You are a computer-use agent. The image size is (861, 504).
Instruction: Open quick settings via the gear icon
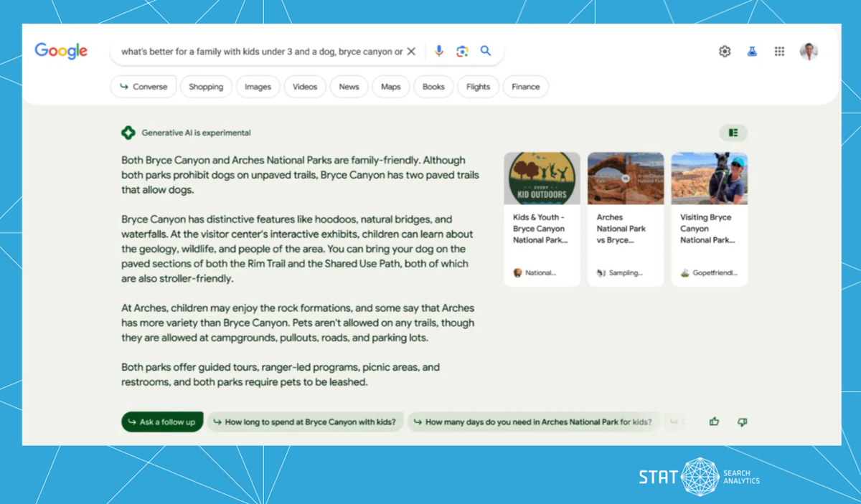724,51
